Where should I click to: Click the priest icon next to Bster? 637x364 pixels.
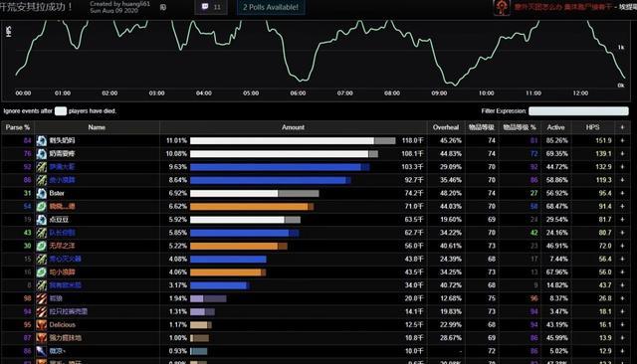tap(42, 194)
